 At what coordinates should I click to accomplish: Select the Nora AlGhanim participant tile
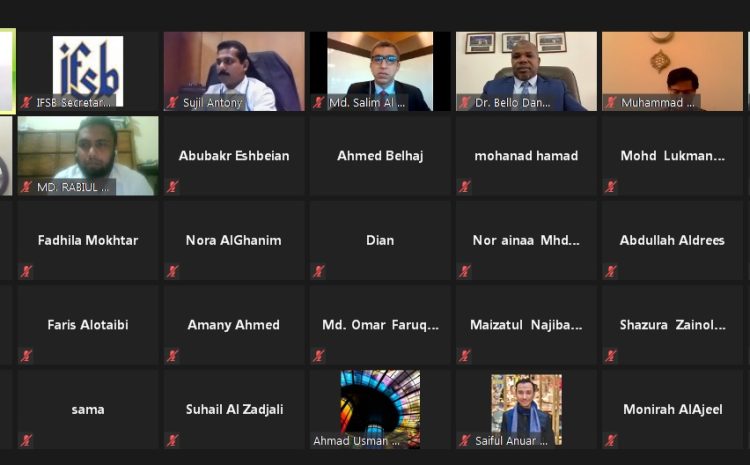coord(234,240)
